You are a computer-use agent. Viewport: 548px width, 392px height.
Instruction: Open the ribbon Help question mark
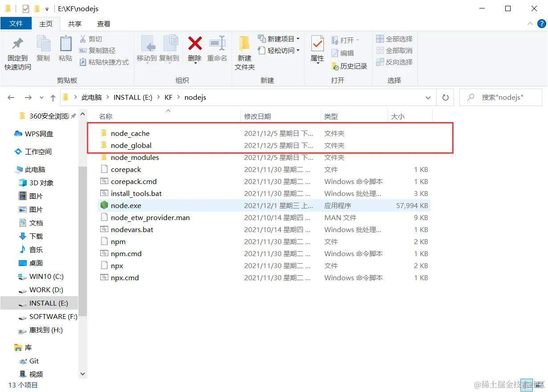click(541, 24)
